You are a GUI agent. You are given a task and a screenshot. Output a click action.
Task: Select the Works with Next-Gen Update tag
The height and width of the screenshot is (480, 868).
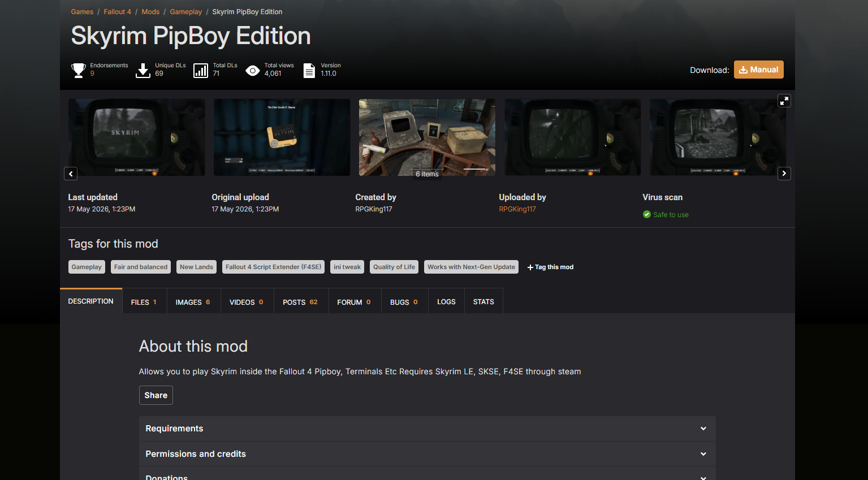click(x=471, y=267)
